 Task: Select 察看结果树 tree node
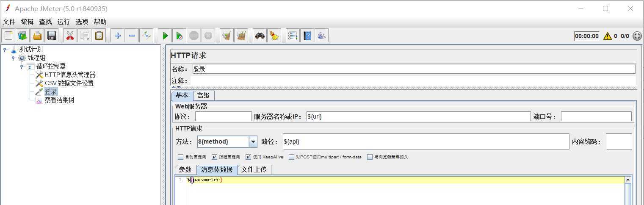point(59,100)
